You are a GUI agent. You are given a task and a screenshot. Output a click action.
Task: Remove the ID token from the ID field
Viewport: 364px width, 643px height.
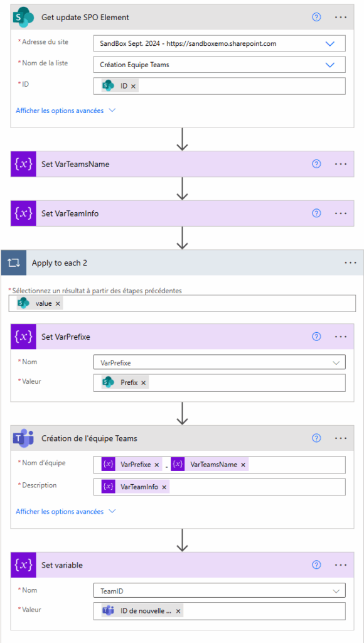[133, 86]
